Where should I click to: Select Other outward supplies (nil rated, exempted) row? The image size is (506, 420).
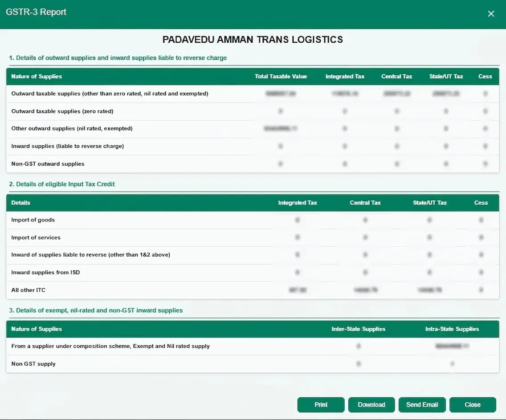coord(253,128)
